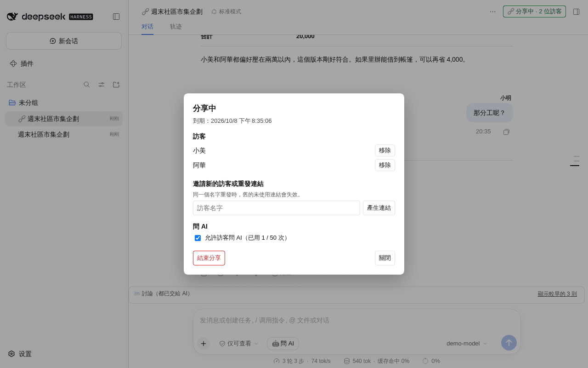Switch to the 轨迹 tab
Image resolution: width=588 pixels, height=368 pixels.
point(176,27)
